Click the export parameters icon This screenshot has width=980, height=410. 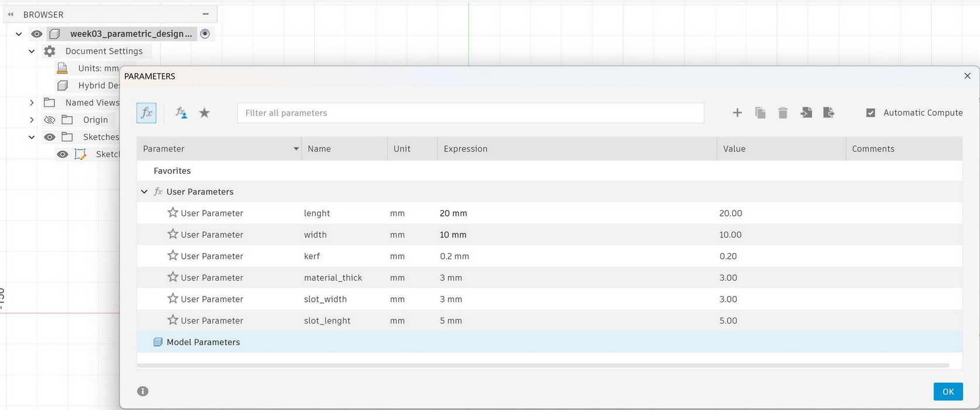click(829, 112)
